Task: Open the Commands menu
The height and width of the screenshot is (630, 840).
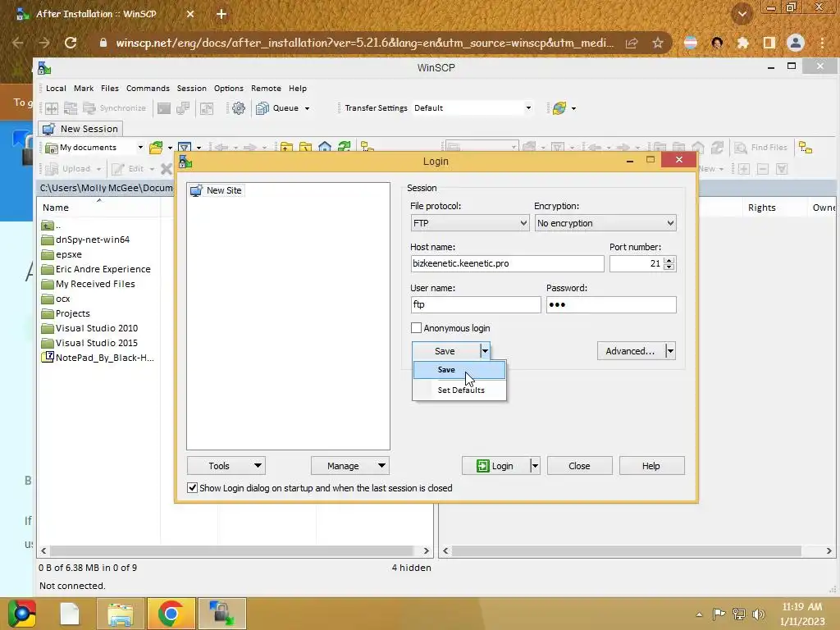Action: click(148, 89)
